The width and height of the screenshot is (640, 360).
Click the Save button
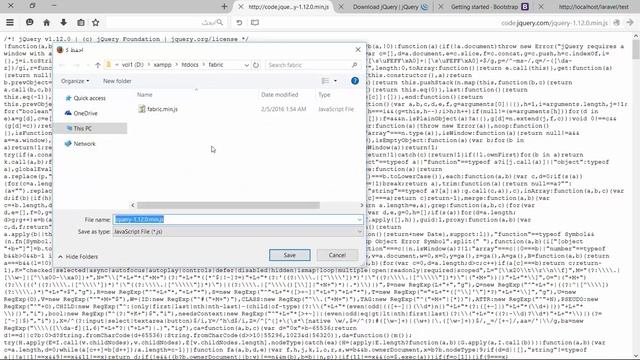click(290, 255)
